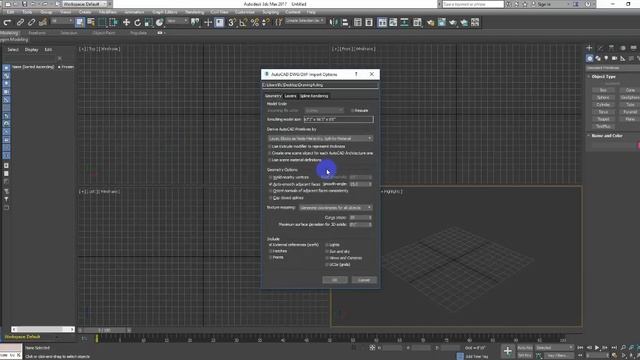Select the Geometry tab in import dialog
Viewport: 640px width, 360px height.
pos(273,96)
